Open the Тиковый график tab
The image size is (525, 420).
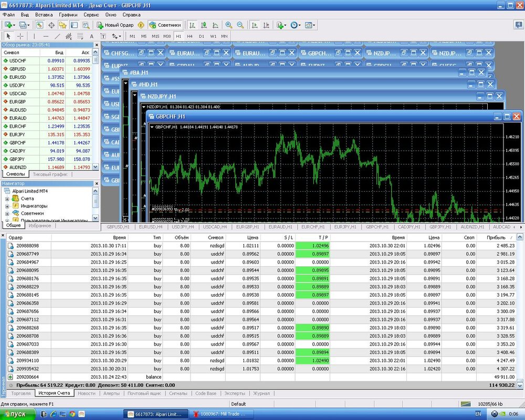[x=49, y=174]
